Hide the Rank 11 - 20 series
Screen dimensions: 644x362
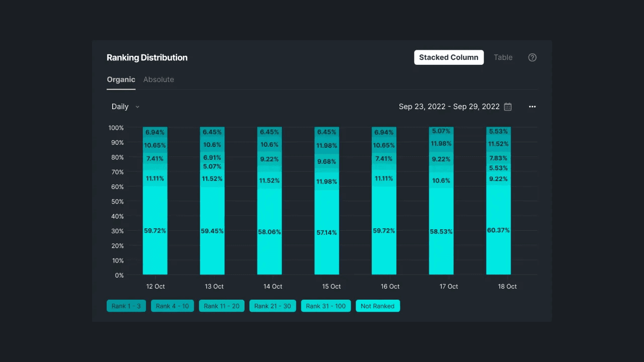point(222,306)
